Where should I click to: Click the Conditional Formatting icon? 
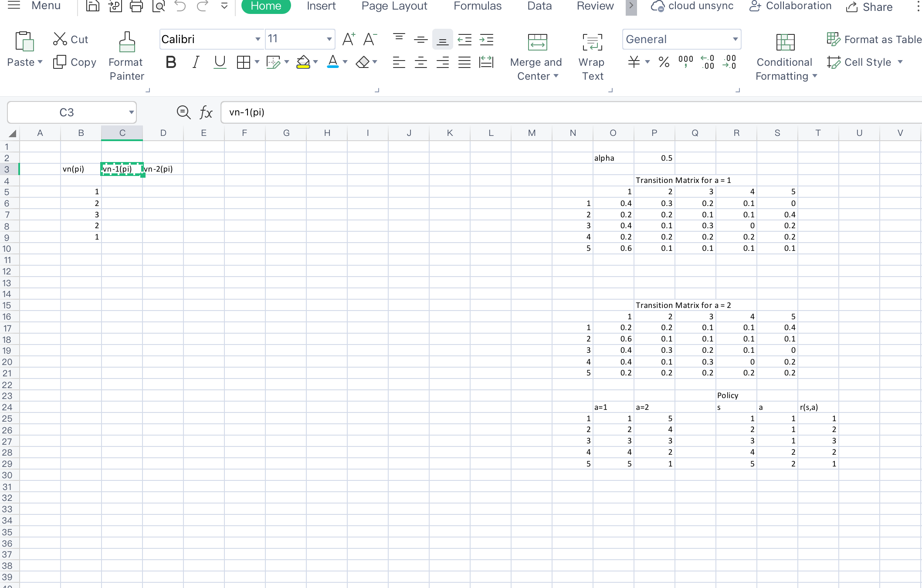785,42
